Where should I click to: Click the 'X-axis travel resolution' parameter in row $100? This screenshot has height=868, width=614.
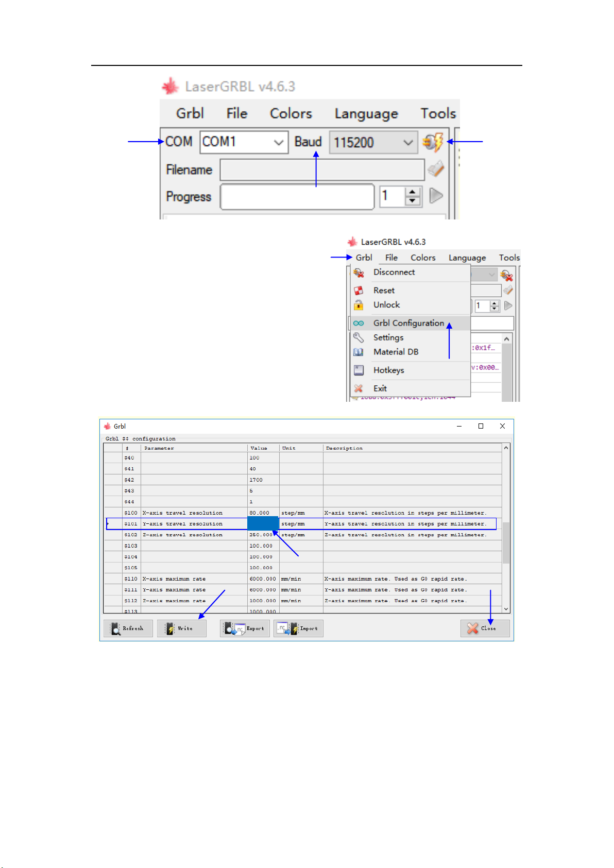[183, 513]
